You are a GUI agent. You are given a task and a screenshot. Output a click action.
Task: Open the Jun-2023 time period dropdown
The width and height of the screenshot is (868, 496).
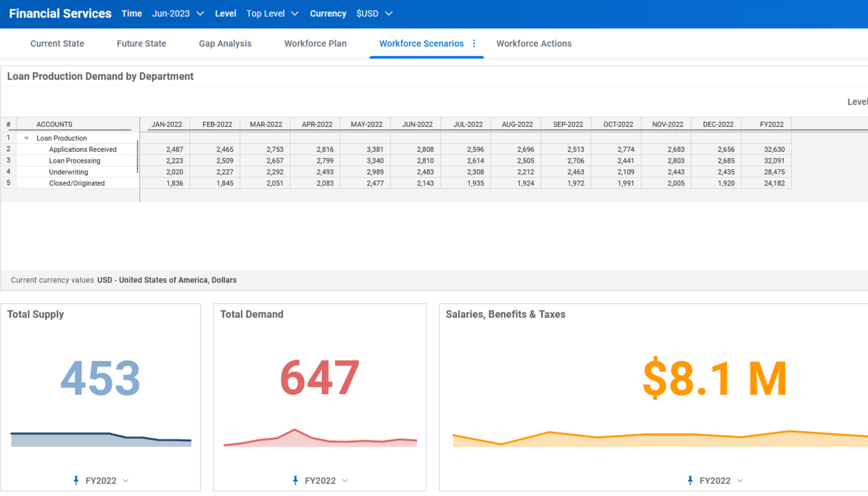tap(178, 13)
